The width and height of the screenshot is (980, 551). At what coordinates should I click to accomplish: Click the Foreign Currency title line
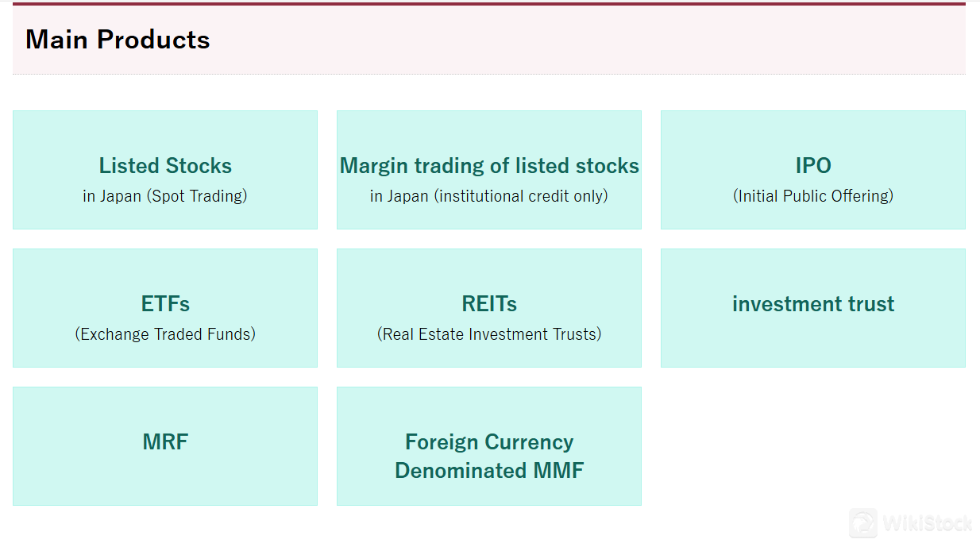point(489,442)
